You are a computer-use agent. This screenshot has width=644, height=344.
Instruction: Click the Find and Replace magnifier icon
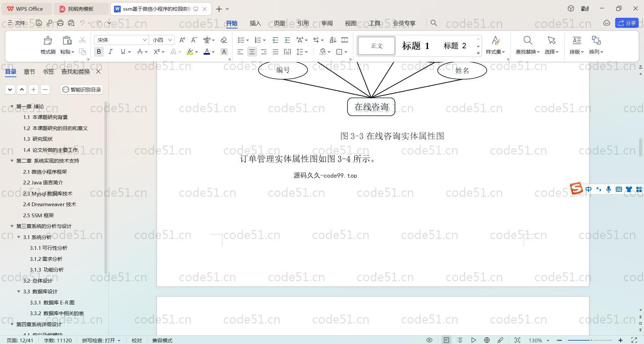(528, 41)
